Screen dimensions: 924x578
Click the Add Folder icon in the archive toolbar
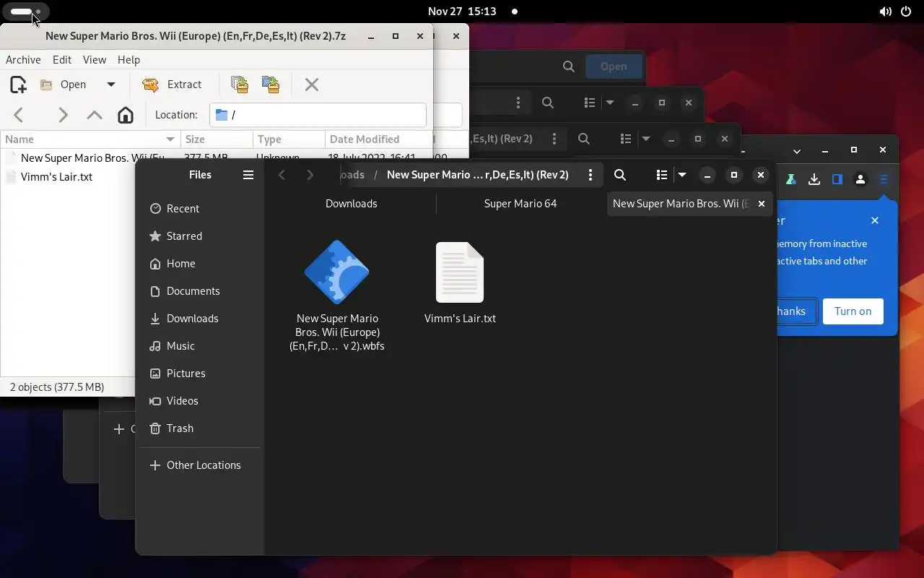pos(271,85)
